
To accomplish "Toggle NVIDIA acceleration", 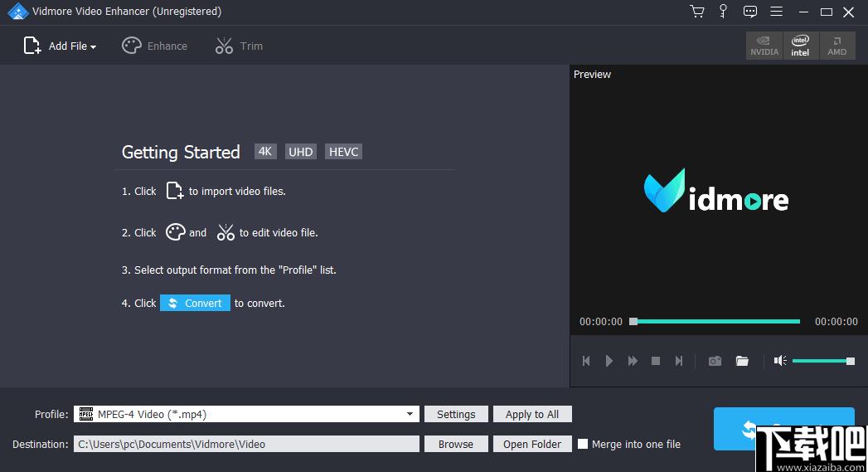I will point(764,46).
